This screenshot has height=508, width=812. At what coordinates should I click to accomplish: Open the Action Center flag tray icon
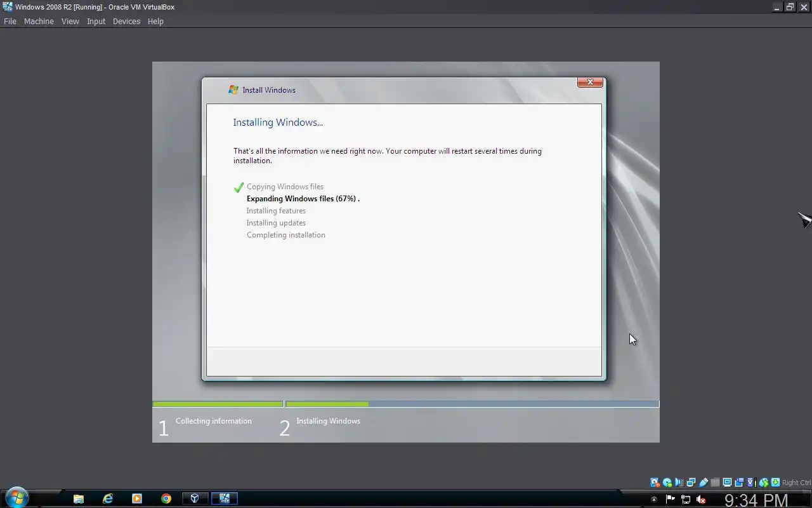pos(670,499)
